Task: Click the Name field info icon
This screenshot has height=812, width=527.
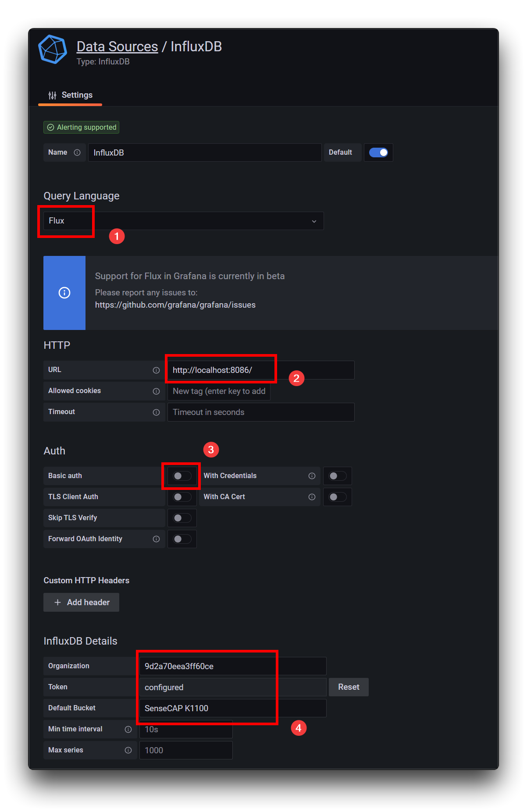Action: coord(77,152)
